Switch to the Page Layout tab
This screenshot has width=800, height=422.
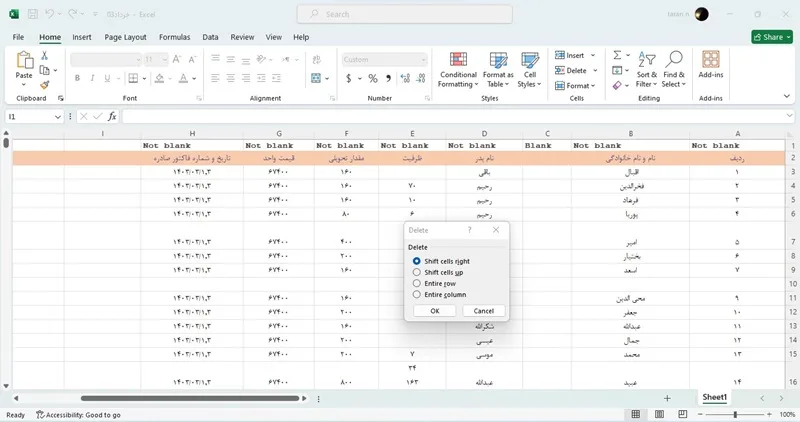tap(125, 37)
